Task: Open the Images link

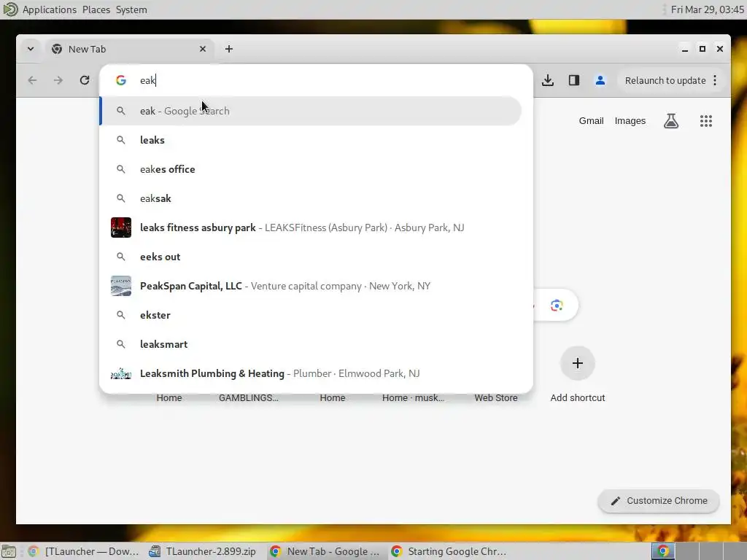Action: pos(630,121)
